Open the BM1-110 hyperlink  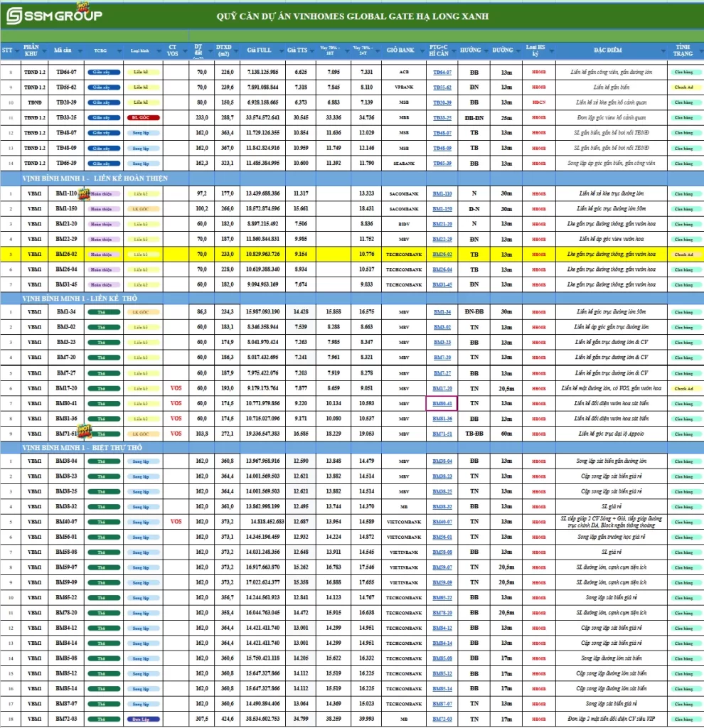coord(442,193)
